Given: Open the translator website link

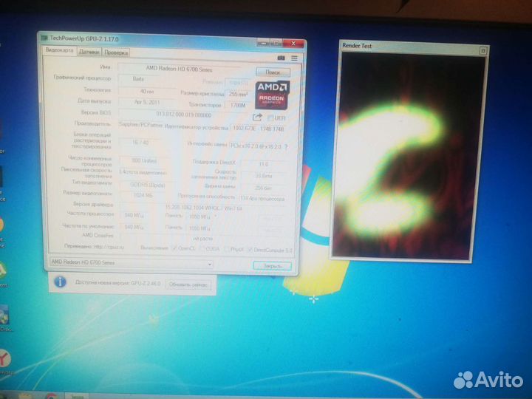Looking at the screenshot, I should (109, 247).
